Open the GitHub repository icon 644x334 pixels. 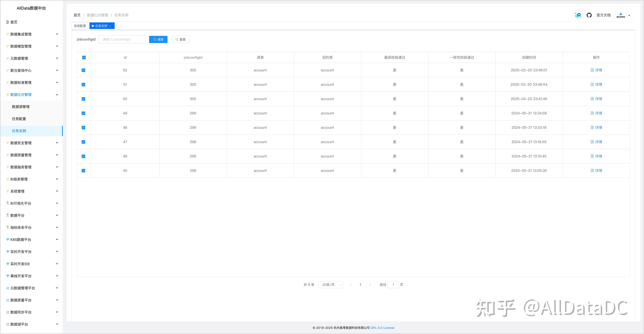(589, 15)
